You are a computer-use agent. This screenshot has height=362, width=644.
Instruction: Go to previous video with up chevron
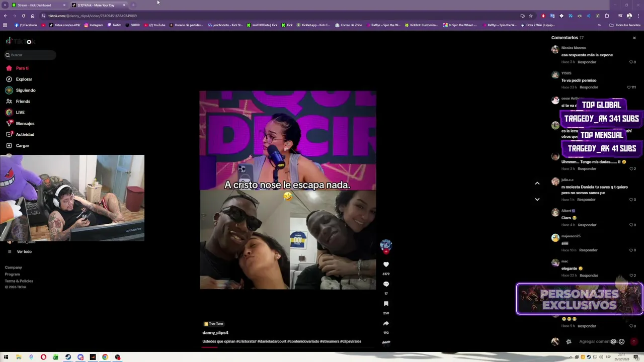[537, 184]
